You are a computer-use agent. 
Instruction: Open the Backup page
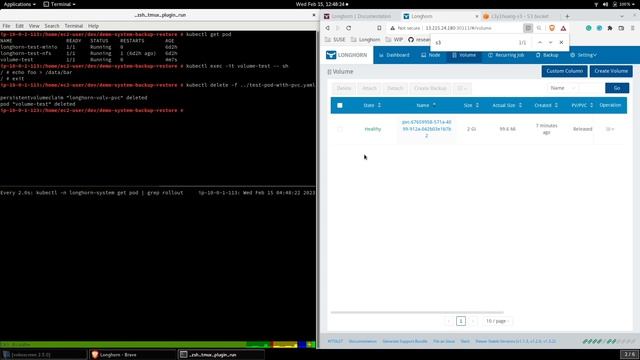coord(547,55)
